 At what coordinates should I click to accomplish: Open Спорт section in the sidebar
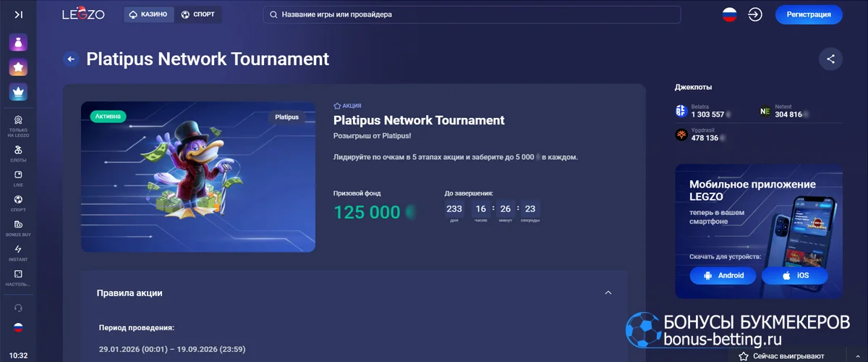[18, 203]
